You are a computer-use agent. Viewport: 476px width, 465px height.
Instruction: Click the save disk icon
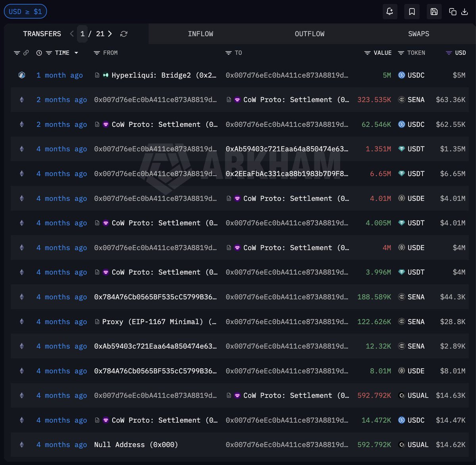[434, 12]
